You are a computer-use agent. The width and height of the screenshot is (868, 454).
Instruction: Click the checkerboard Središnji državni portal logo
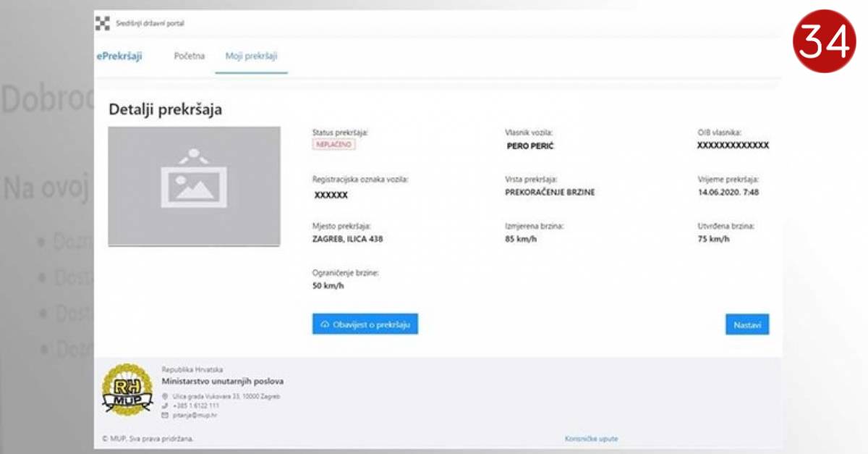[103, 23]
